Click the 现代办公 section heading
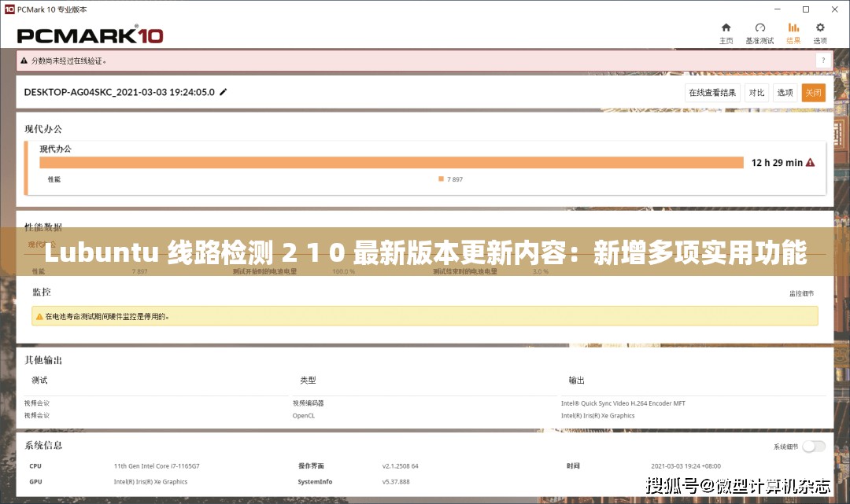The image size is (850, 504). (43, 129)
